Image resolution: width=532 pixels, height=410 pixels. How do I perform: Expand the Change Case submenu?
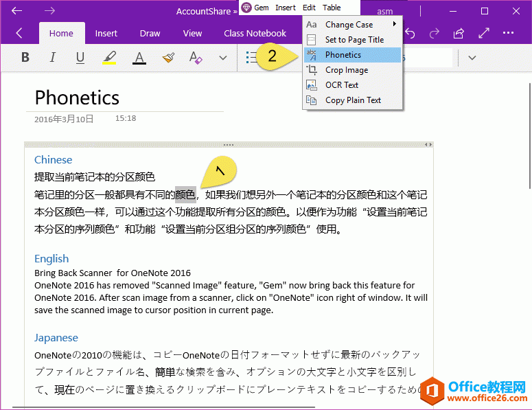tap(352, 25)
